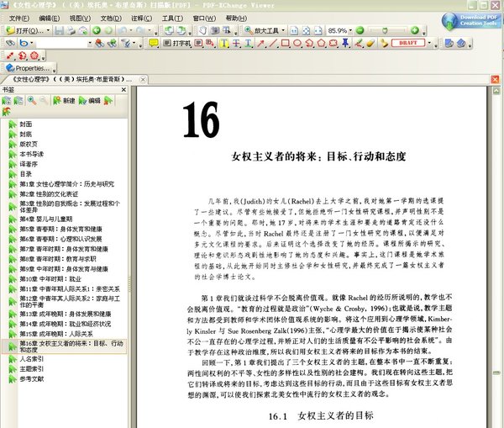Open 编辑(E) menu
The image size is (504, 428).
click(50, 18)
